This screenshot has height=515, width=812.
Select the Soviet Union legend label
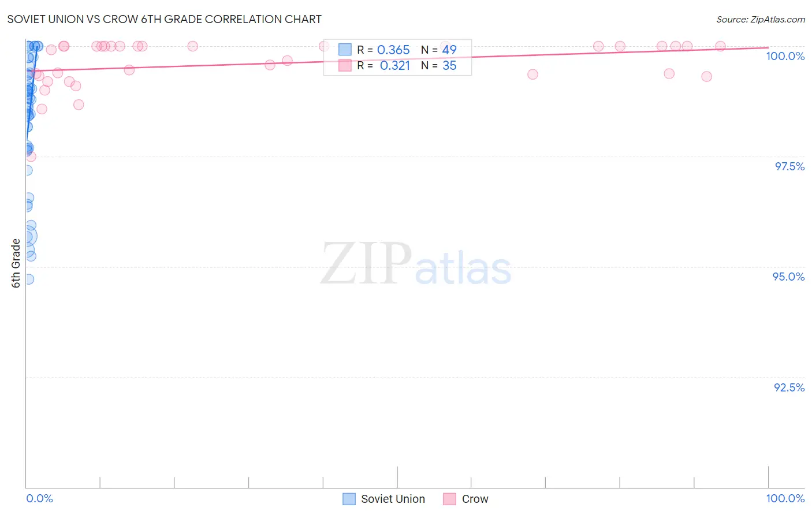(393, 499)
